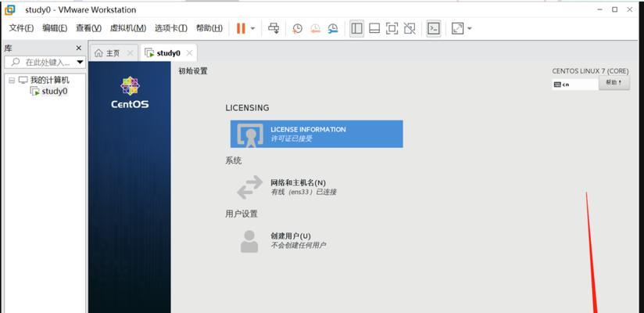Viewport: 644px width, 313px height.
Task: Click the VMware Workstation title bar icon
Action: (10, 9)
